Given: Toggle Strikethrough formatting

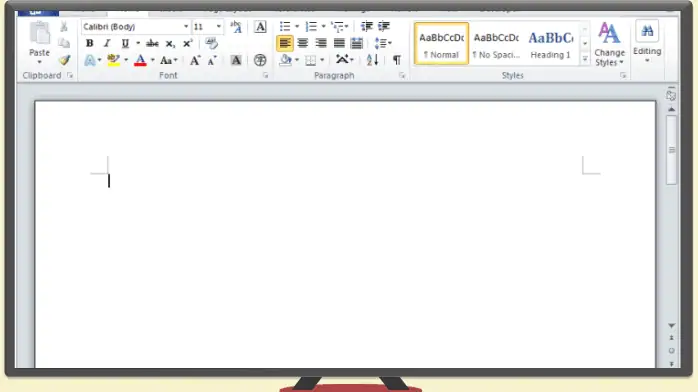Looking at the screenshot, I should point(152,43).
